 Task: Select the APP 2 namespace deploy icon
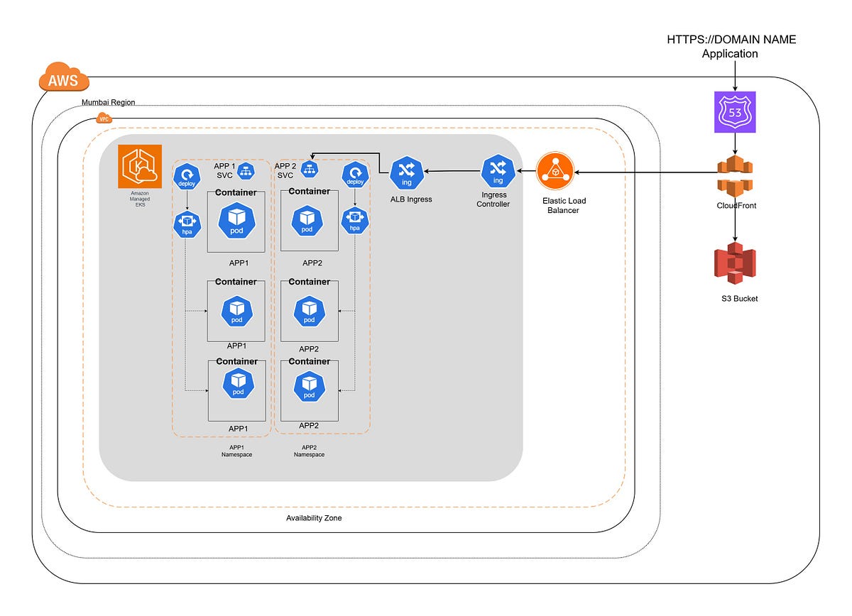click(x=355, y=175)
